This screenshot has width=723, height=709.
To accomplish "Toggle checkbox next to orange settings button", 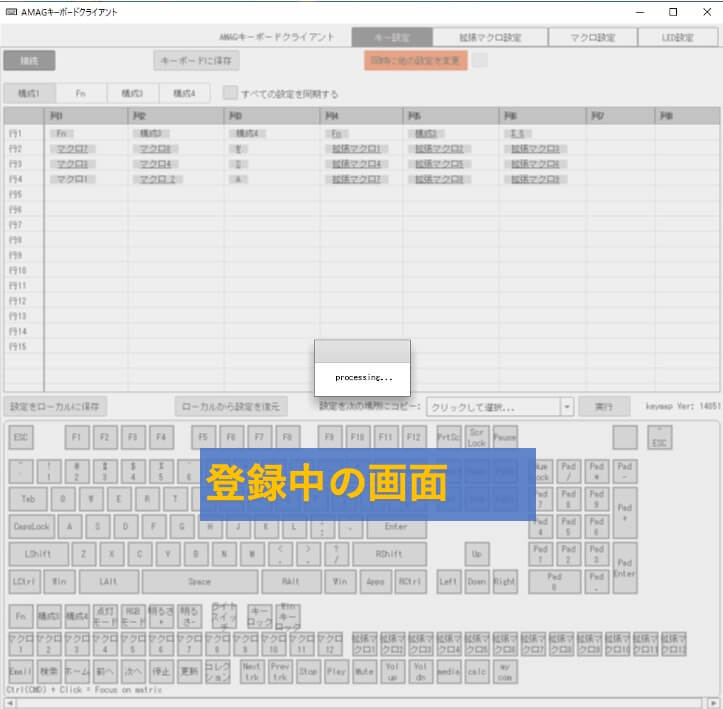I will click(480, 60).
